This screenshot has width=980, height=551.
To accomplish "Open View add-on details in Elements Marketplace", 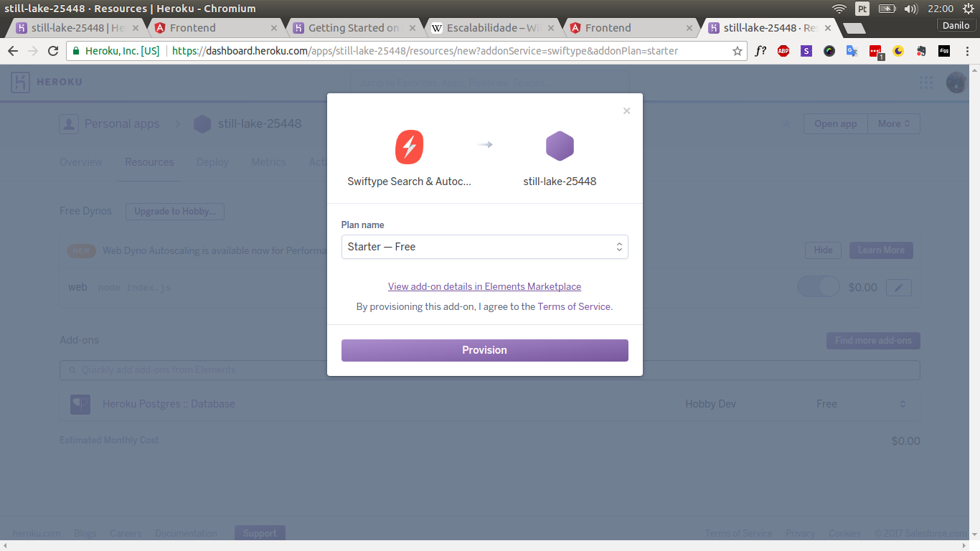I will point(484,286).
